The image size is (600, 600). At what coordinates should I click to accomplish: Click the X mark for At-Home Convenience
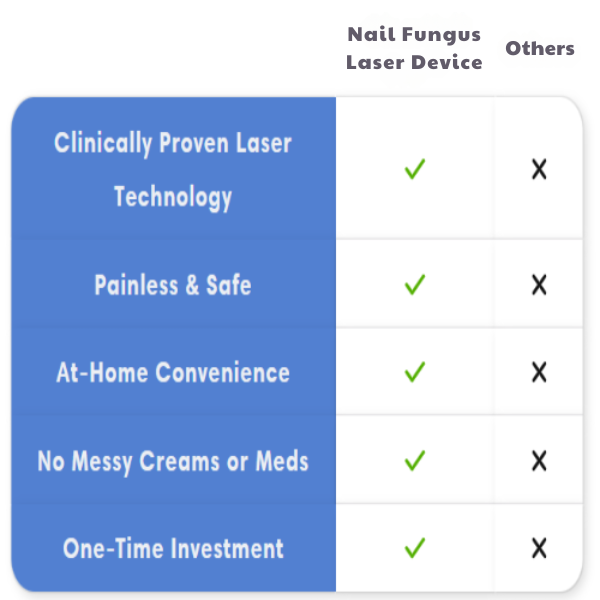tap(539, 373)
